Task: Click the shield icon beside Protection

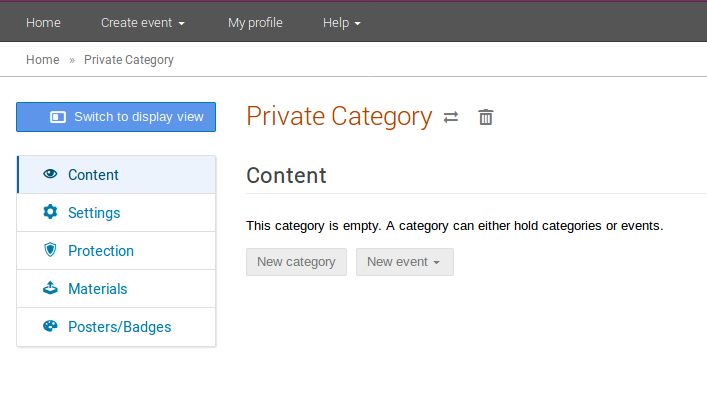Action: point(50,250)
